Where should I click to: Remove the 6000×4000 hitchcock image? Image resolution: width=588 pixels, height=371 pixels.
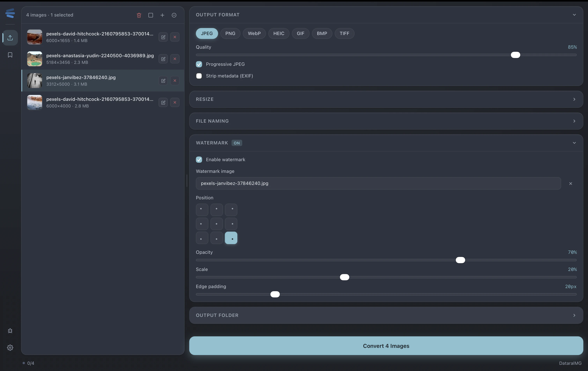pyautogui.click(x=175, y=103)
